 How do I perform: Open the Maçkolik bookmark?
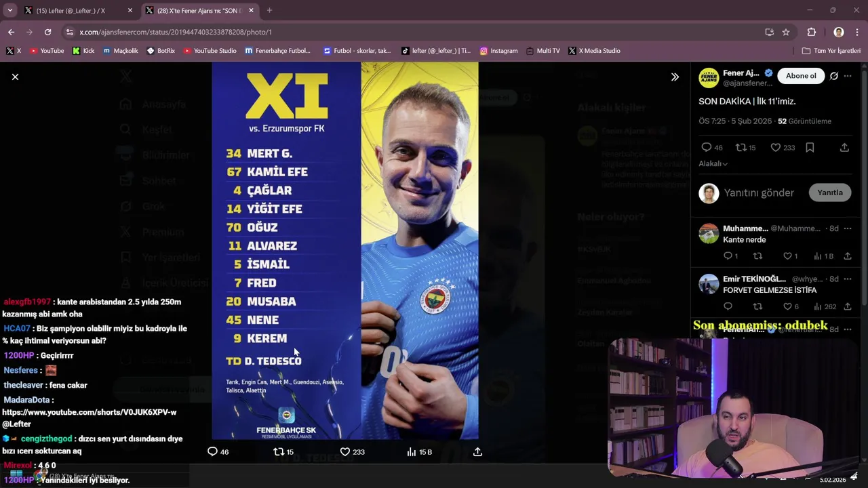pos(121,51)
